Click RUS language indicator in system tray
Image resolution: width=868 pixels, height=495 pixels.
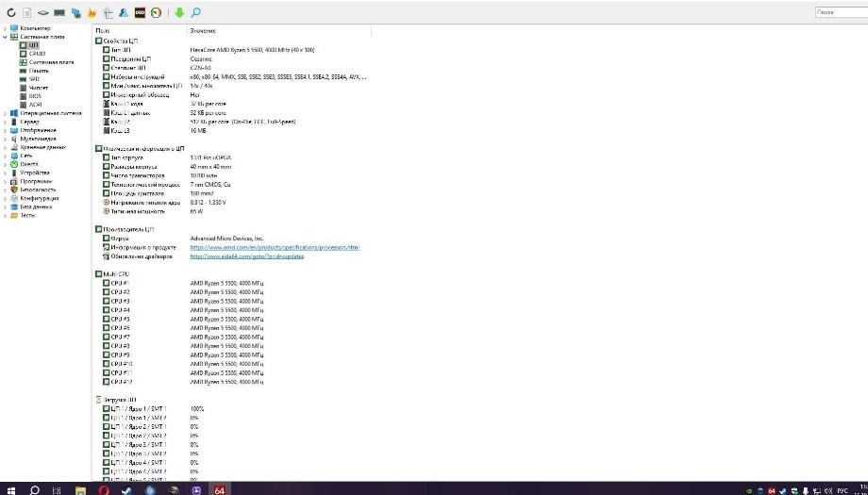click(843, 490)
